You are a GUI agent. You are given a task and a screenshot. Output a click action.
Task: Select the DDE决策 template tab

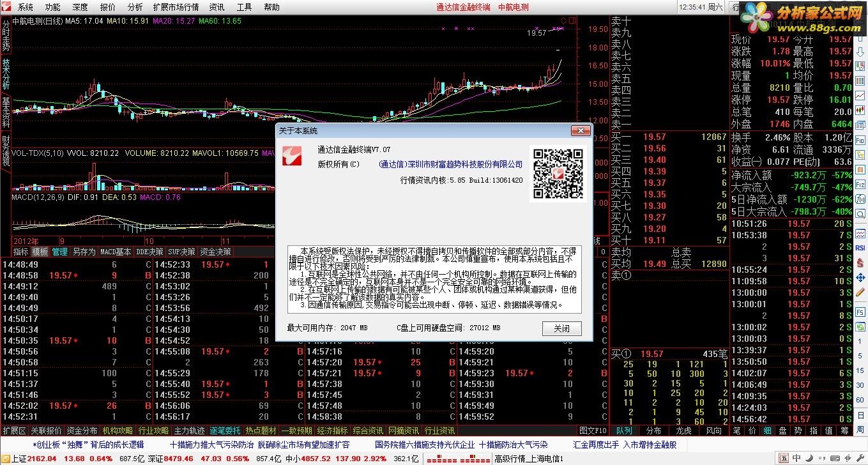[149, 252]
